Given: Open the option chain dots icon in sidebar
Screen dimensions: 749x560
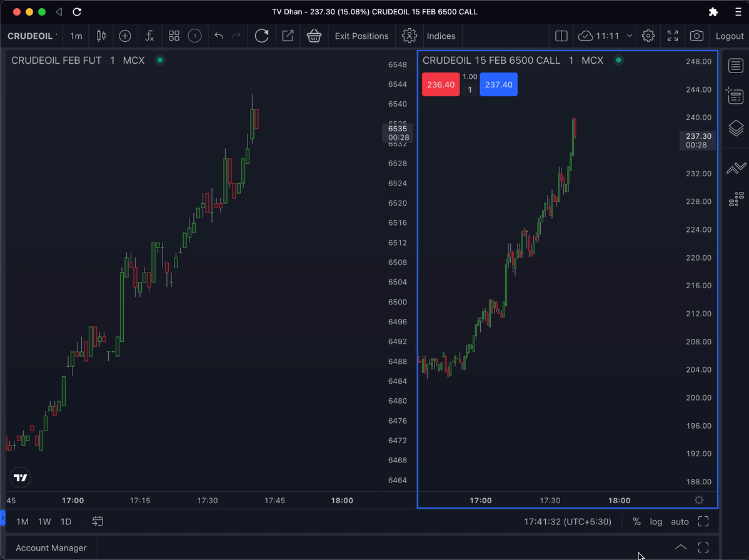Looking at the screenshot, I should coord(736,199).
